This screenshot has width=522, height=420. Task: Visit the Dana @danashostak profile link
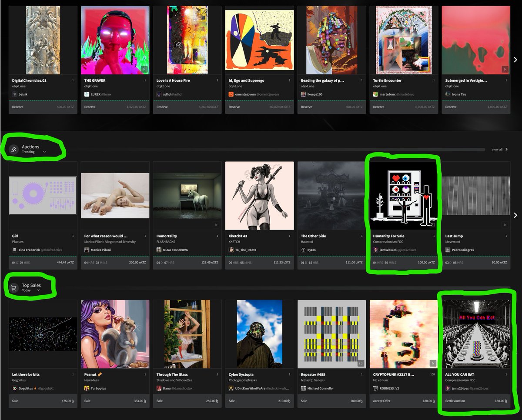(x=178, y=388)
